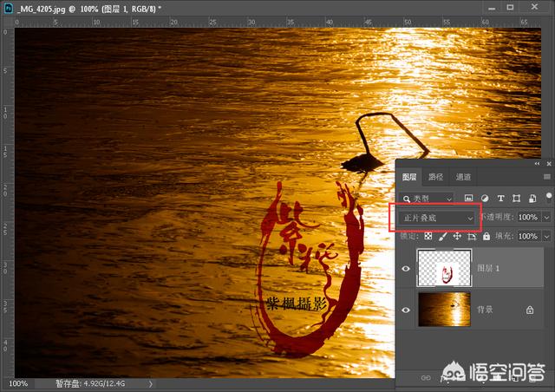Filter layers by smart object icon

point(531,198)
